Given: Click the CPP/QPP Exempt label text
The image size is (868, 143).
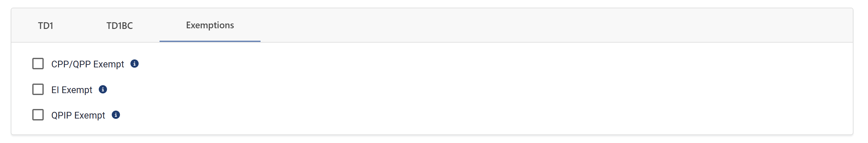Looking at the screenshot, I should (x=88, y=64).
